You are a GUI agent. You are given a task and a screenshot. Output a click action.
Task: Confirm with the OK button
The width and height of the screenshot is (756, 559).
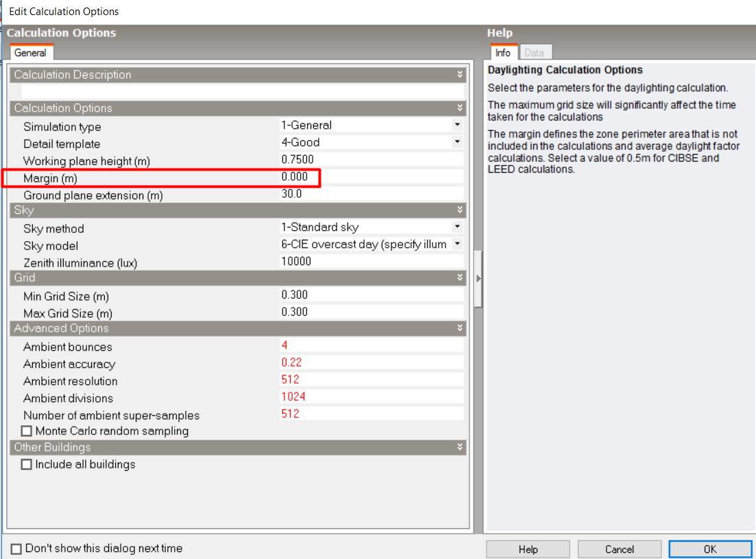710,549
